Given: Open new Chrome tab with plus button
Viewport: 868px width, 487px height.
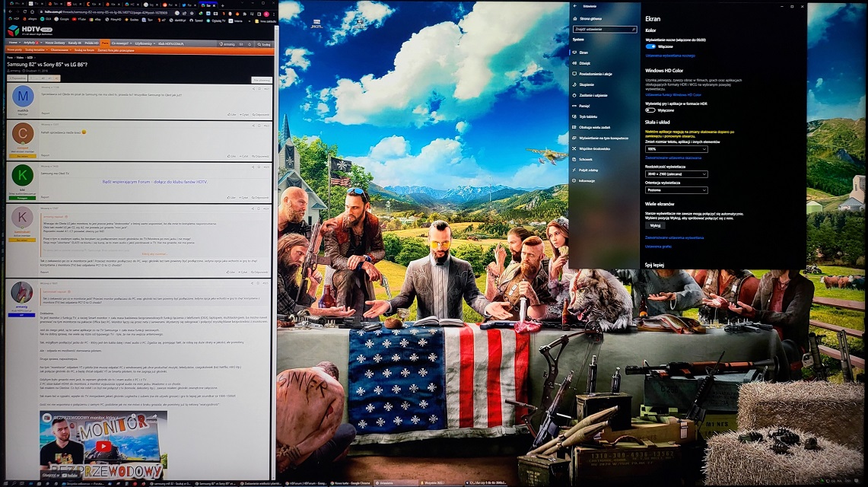Looking at the screenshot, I should click(x=223, y=5).
